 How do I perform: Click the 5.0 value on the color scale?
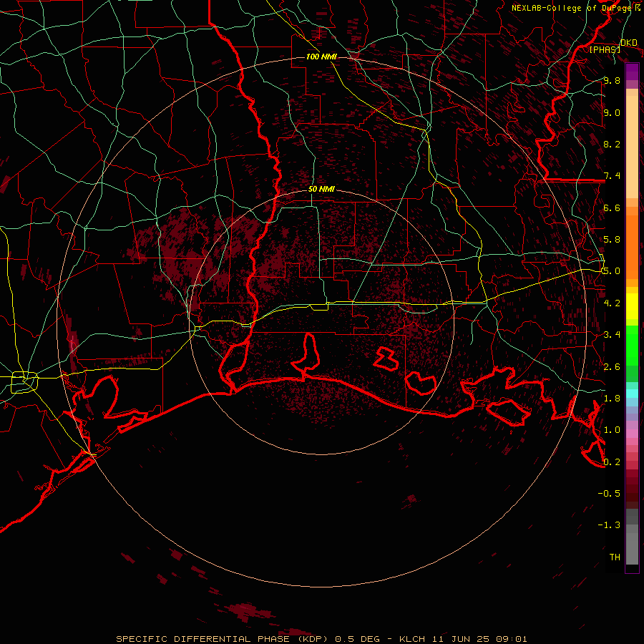coord(612,271)
